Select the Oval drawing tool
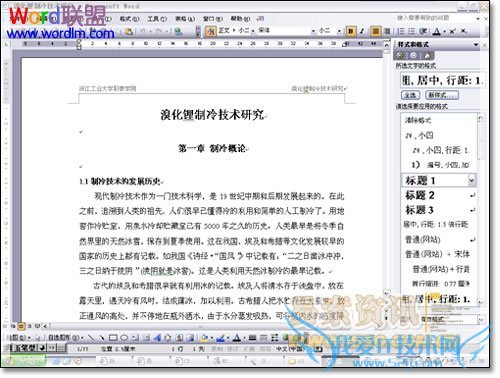The height and width of the screenshot is (378, 500). click(x=124, y=338)
